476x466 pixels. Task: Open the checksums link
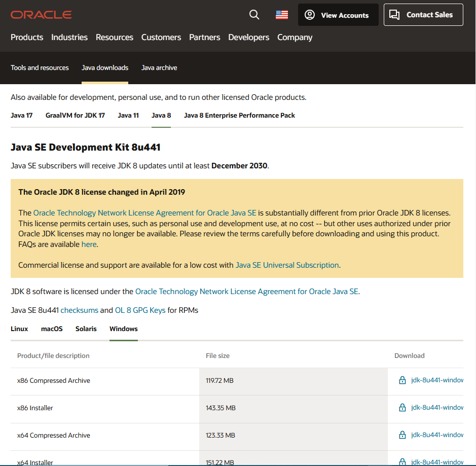pyautogui.click(x=79, y=310)
